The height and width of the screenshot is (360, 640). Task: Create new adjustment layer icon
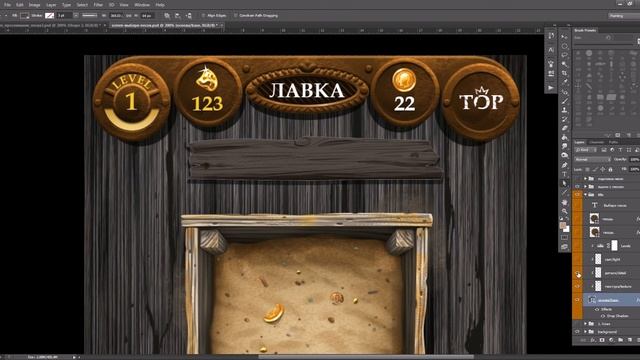coord(611,340)
